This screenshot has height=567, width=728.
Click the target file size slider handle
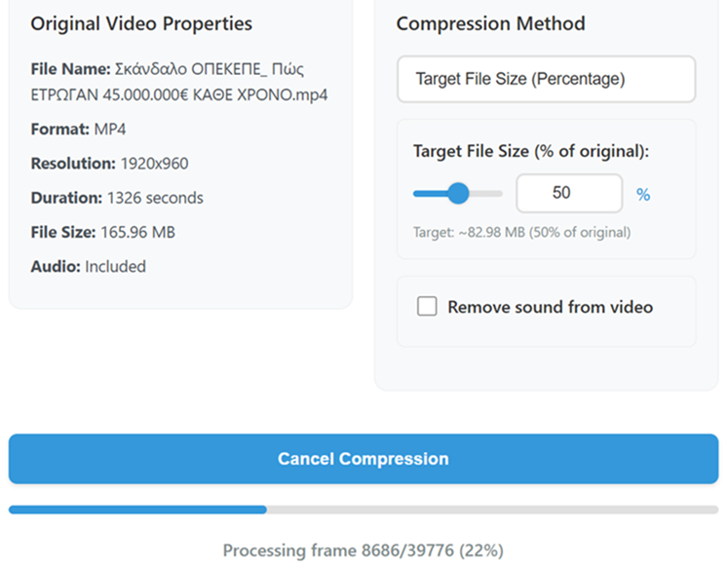(458, 194)
